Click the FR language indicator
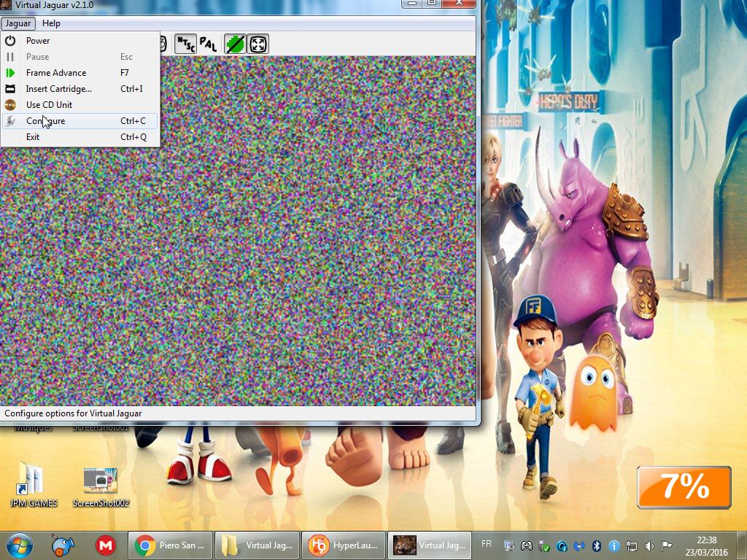This screenshot has height=560, width=747. (x=487, y=544)
